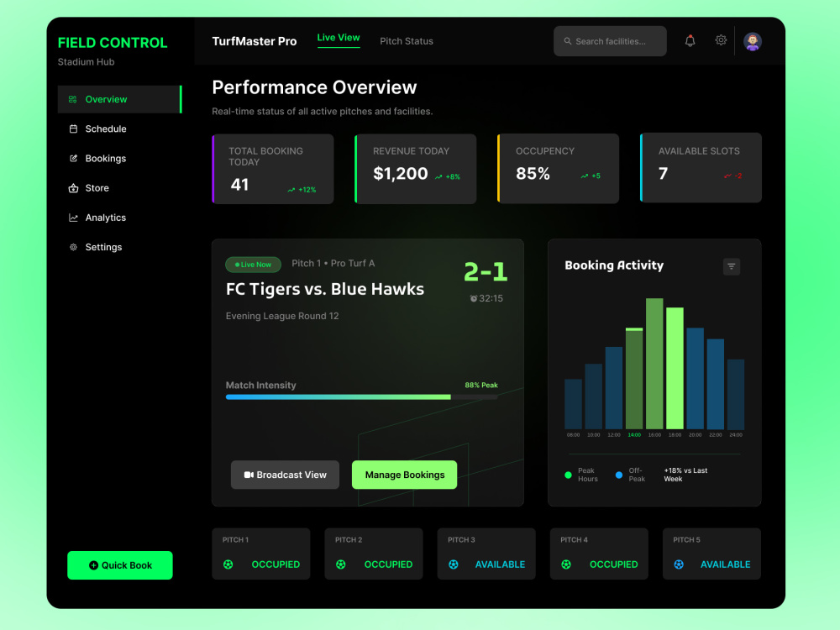Click the Available Slots downward trend icon
This screenshot has width=840, height=630.
point(727,176)
